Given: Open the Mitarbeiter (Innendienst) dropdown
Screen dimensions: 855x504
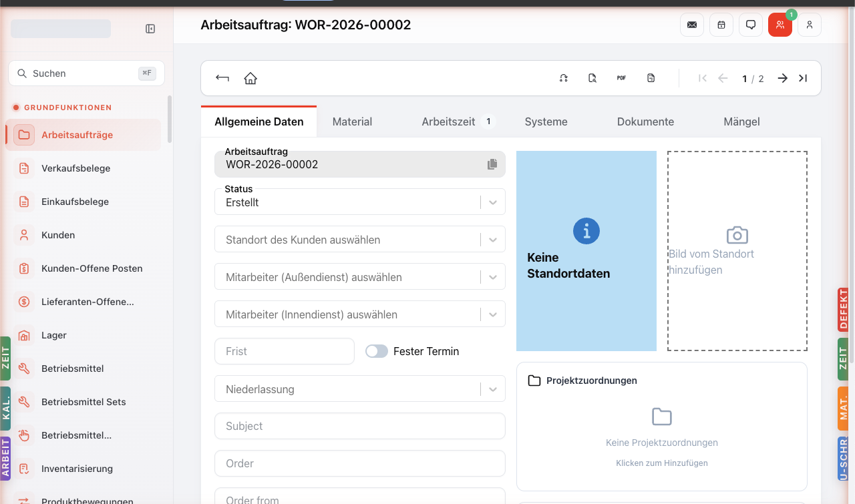Looking at the screenshot, I should 360,314.
